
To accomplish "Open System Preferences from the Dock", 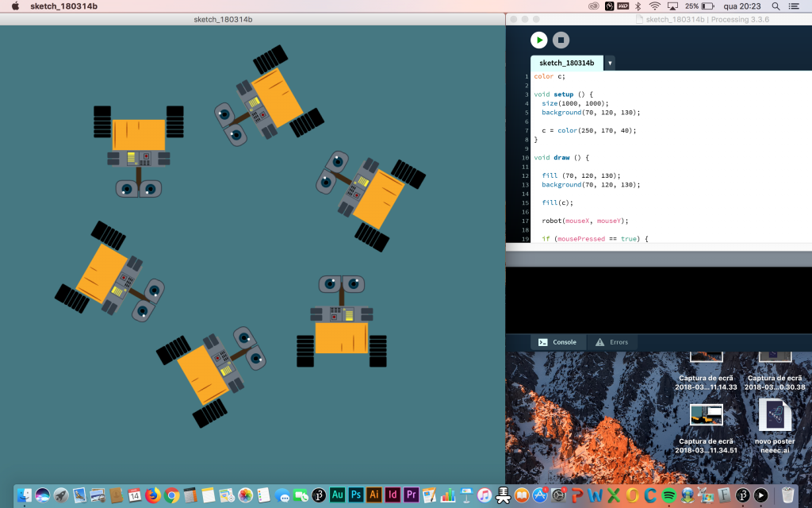I will (558, 495).
